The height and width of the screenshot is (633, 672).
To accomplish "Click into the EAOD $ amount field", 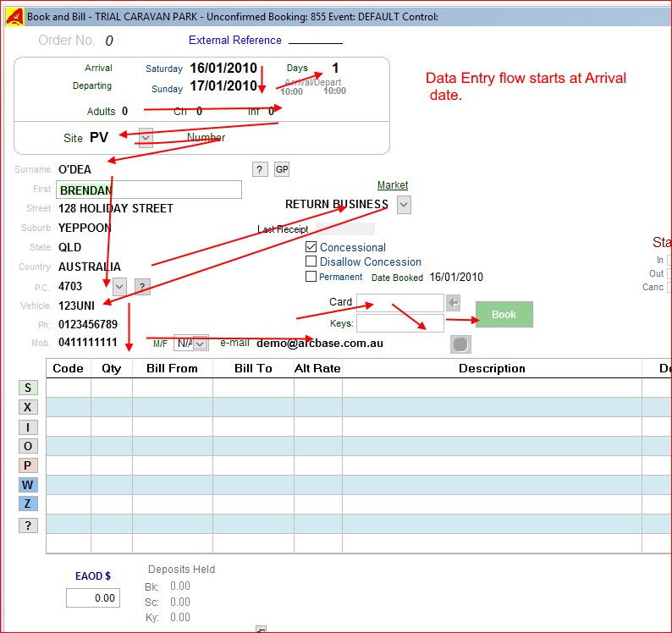I will pos(93,598).
